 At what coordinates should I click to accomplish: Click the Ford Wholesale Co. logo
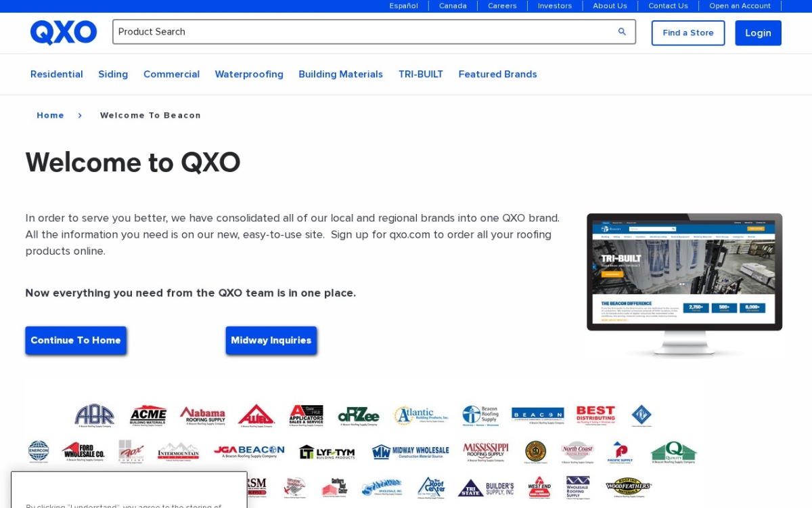point(83,452)
